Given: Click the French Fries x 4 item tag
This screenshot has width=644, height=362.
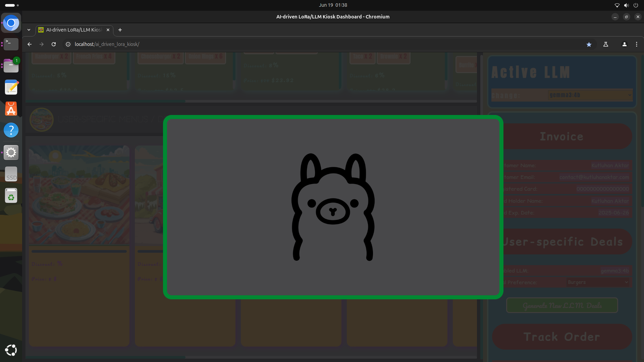Looking at the screenshot, I should [x=94, y=57].
